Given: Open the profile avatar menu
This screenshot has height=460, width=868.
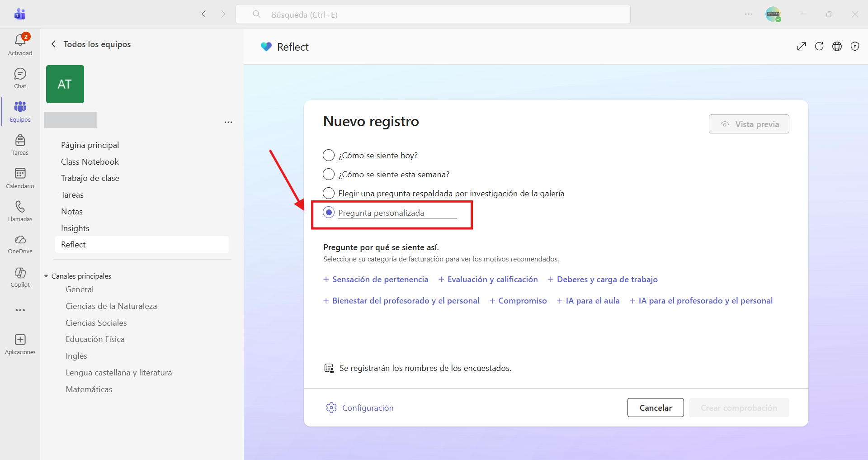Looking at the screenshot, I should click(773, 14).
